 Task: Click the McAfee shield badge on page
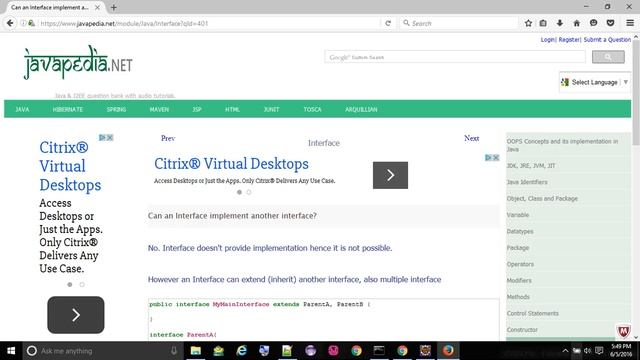(x=623, y=331)
